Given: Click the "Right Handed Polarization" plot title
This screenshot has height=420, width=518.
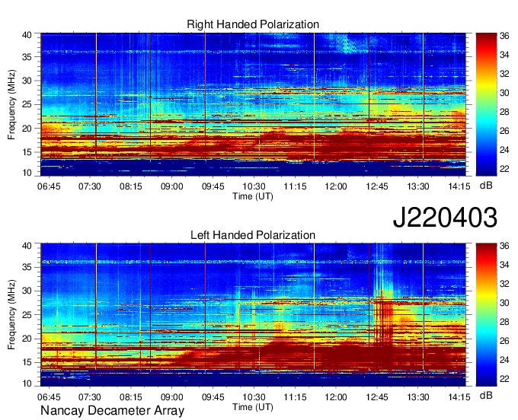Looking at the screenshot, I should (253, 24).
